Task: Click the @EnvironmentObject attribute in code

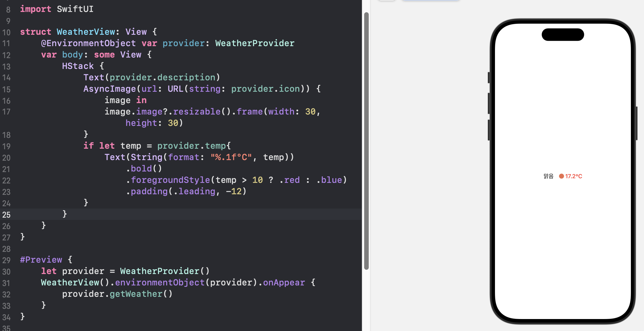Action: click(x=88, y=43)
